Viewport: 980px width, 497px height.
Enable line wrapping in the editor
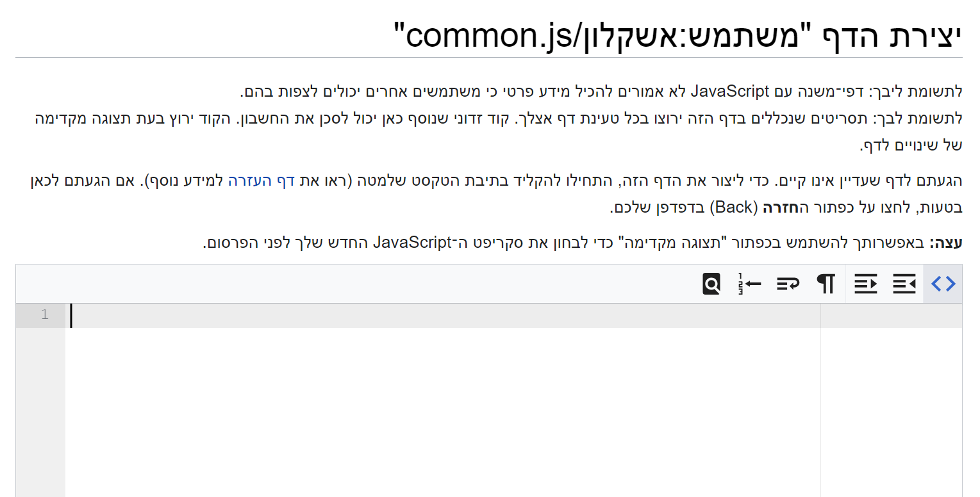click(x=787, y=283)
